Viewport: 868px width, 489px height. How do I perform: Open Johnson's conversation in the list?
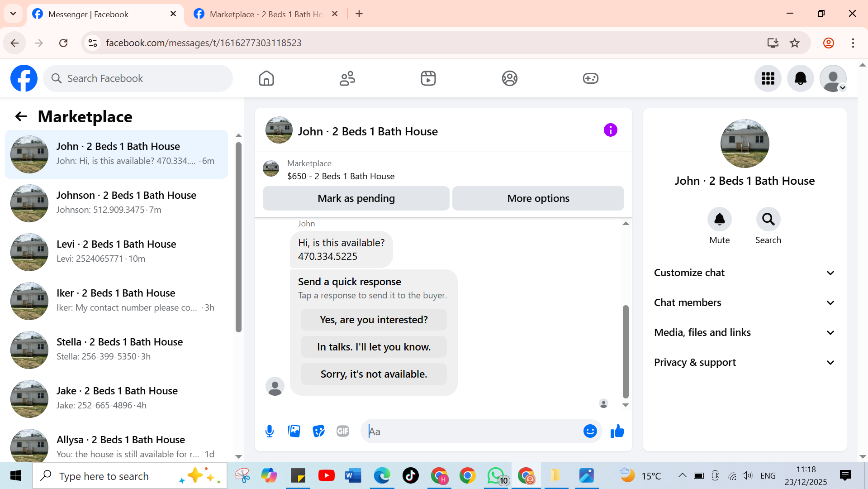click(x=117, y=203)
